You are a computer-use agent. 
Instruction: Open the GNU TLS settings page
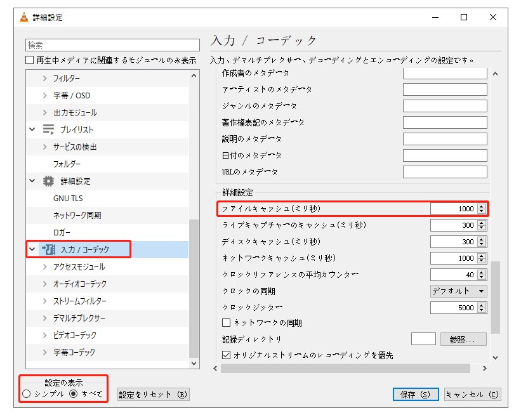tap(67, 198)
